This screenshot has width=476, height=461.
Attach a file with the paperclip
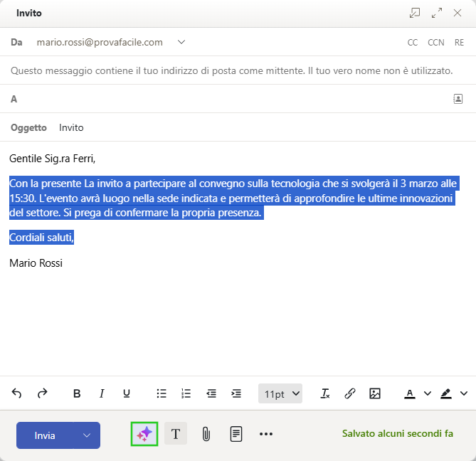(206, 433)
